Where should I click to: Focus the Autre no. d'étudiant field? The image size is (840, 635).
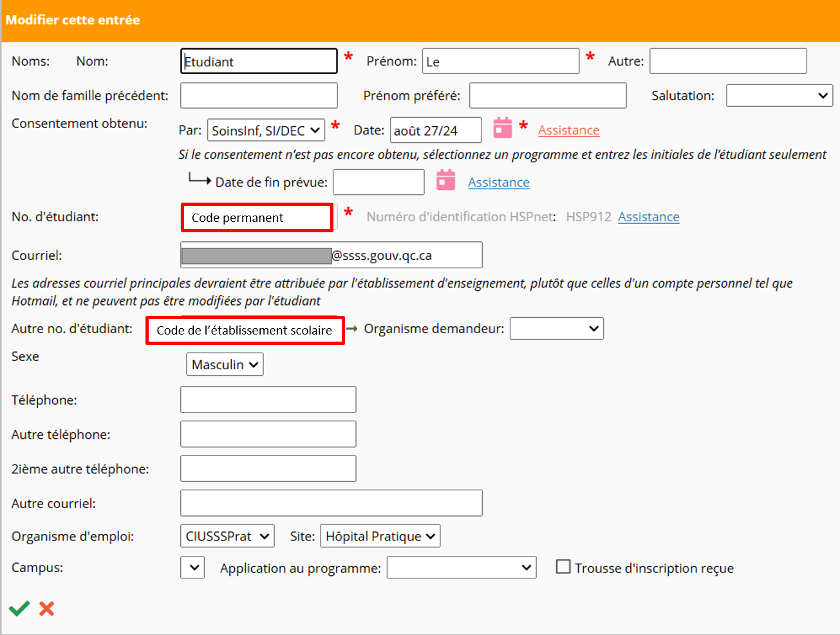pos(245,330)
